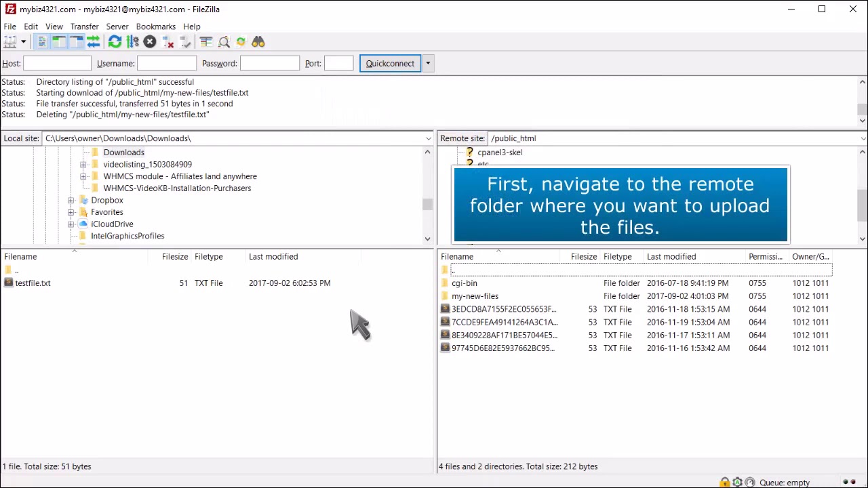
Task: Open the View menu
Action: click(54, 26)
